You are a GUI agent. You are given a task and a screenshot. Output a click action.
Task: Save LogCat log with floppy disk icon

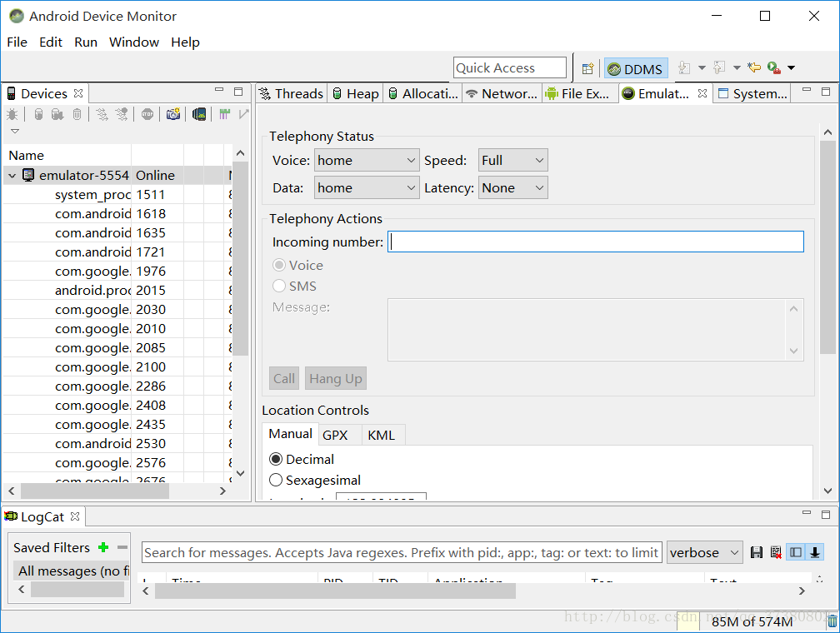click(x=757, y=552)
